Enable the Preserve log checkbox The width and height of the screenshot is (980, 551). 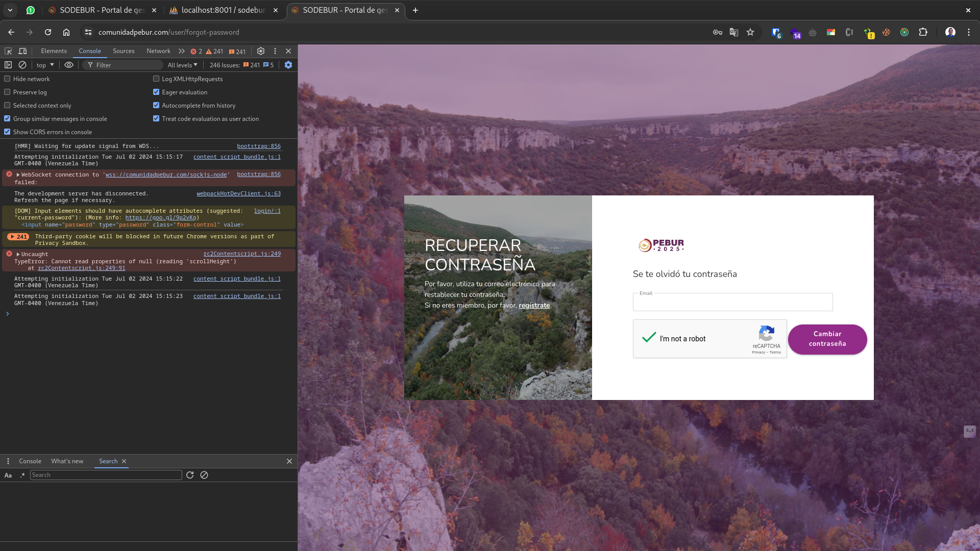click(x=7, y=92)
